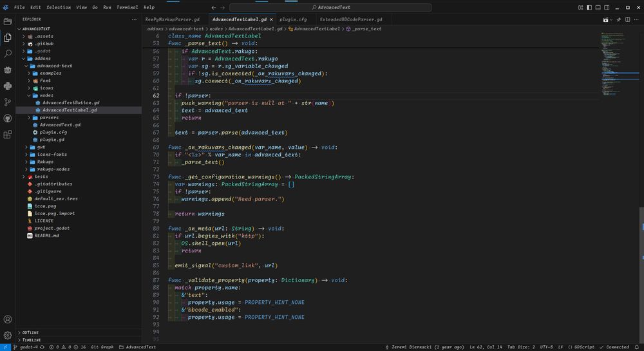Click the synchronize changes icon next to godot-4
This screenshot has width=644, height=351.
42,347
